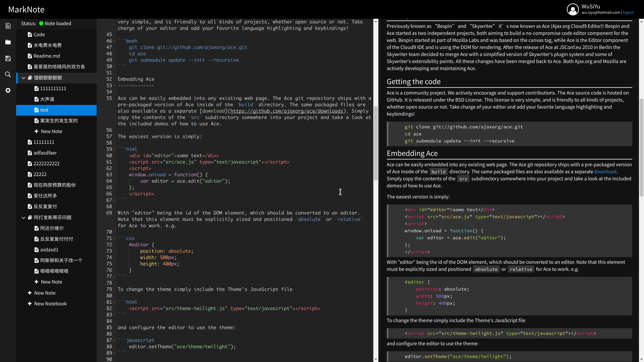The image size is (644, 362).
Task: Collapse the 阿打发斯蒂芬问题 notebook
Action: click(x=23, y=218)
